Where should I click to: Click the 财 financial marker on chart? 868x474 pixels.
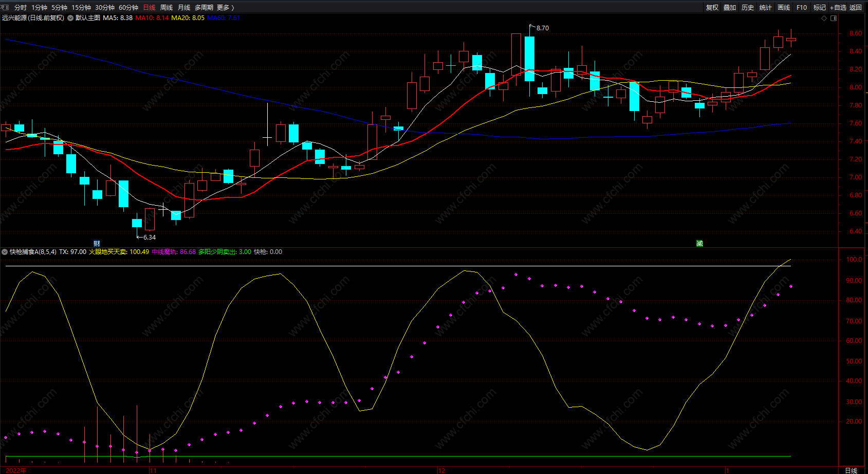point(97,243)
